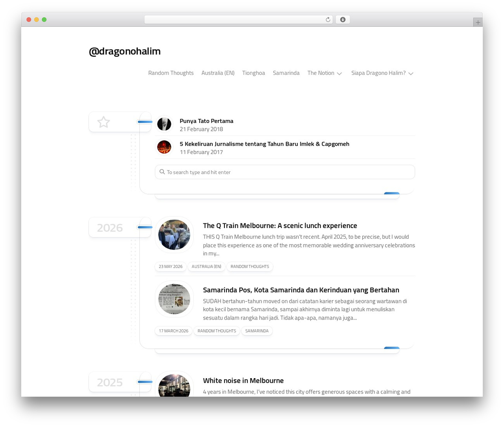The height and width of the screenshot is (427, 504).
Task: Click White noise in Melbourne thumbnail
Action: tap(174, 386)
